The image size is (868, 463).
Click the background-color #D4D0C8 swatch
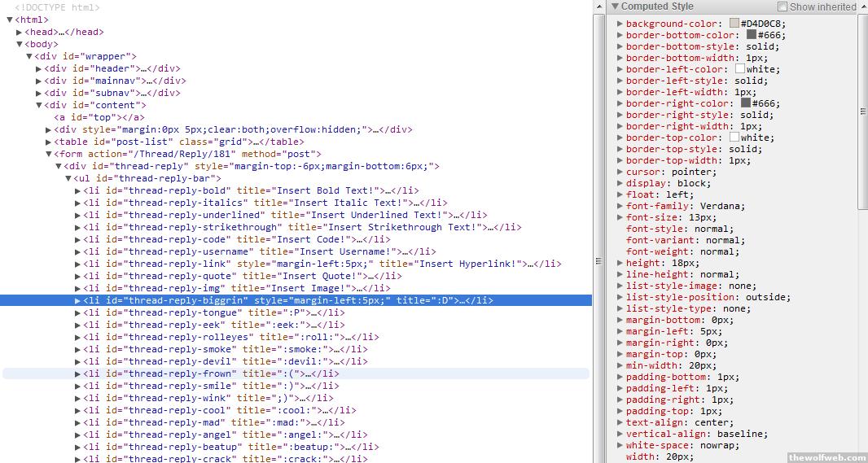(734, 24)
